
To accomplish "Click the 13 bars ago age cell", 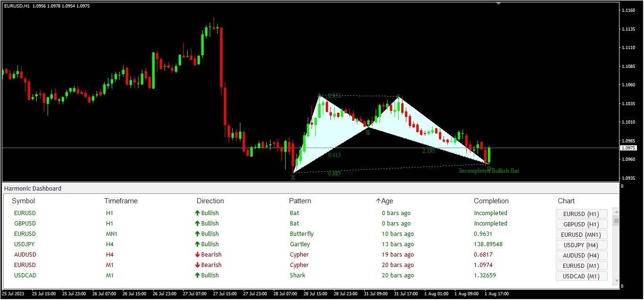I will [398, 244].
